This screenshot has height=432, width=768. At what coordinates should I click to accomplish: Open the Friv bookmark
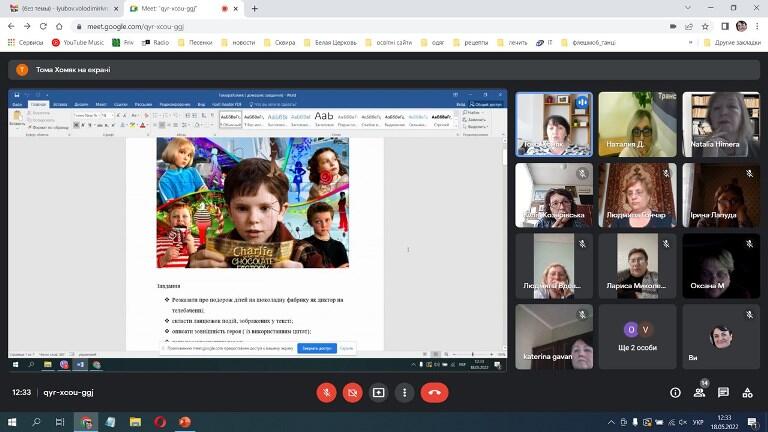click(x=123, y=43)
